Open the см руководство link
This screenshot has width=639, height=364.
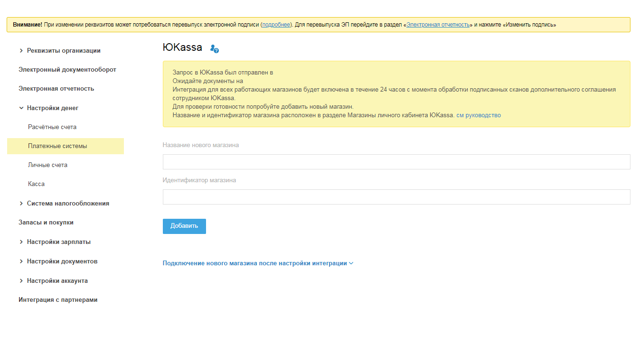tap(479, 115)
